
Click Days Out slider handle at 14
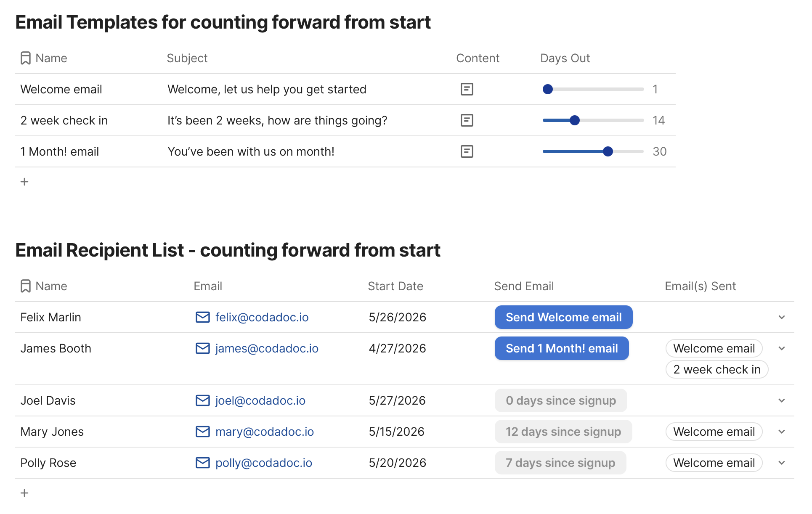pyautogui.click(x=575, y=120)
